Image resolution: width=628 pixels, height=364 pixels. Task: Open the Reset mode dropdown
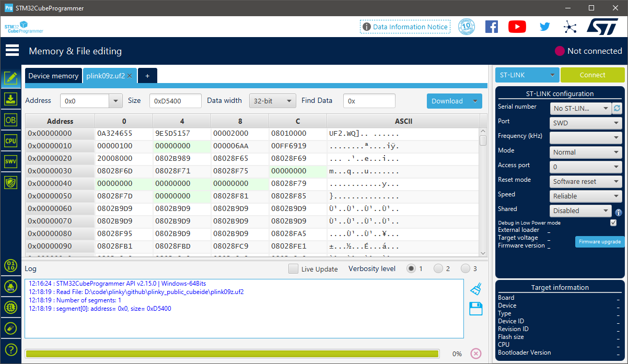(585, 182)
